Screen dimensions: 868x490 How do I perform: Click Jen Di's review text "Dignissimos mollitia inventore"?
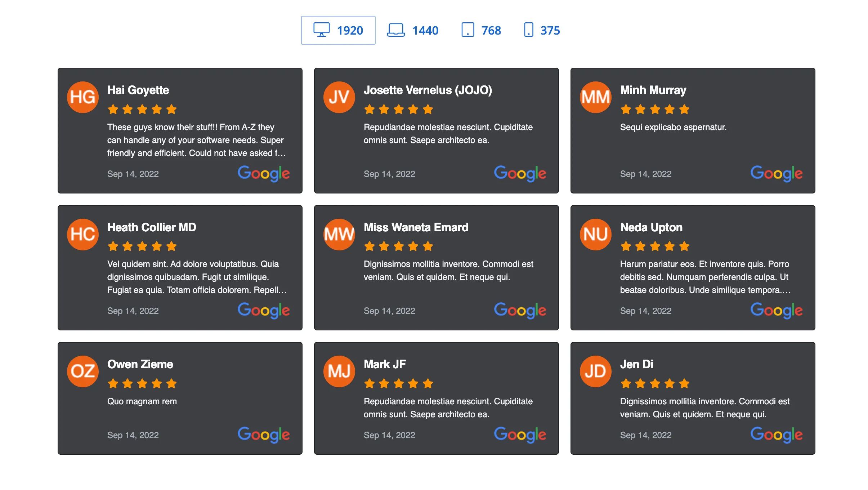pos(705,408)
